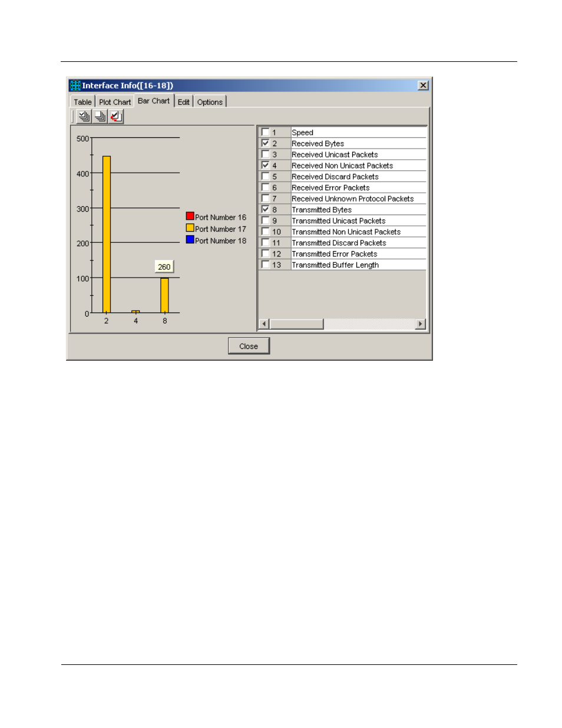This screenshot has width=562, height=728.
Task: Uncheck the Transmitted Bytes checkbox
Action: [266, 209]
